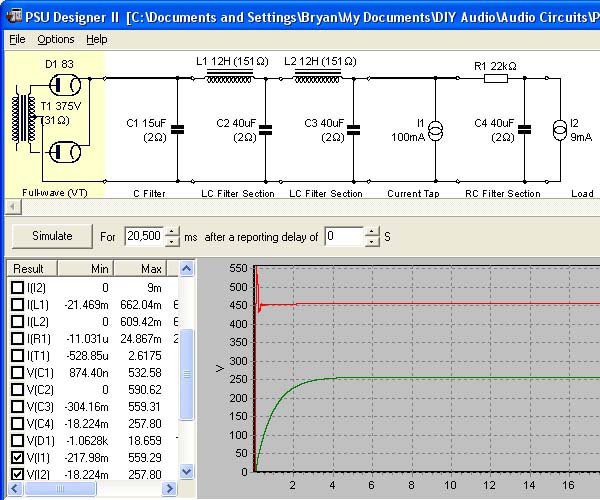The image size is (600, 500).
Task: Increase reporting delay with up stepper
Action: (372, 231)
